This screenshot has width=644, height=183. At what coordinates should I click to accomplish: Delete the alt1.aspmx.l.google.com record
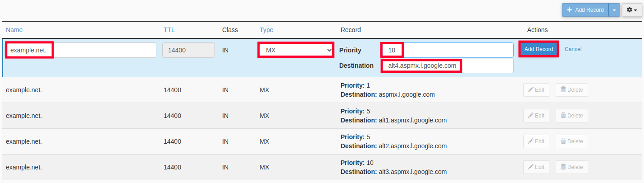[x=571, y=116]
